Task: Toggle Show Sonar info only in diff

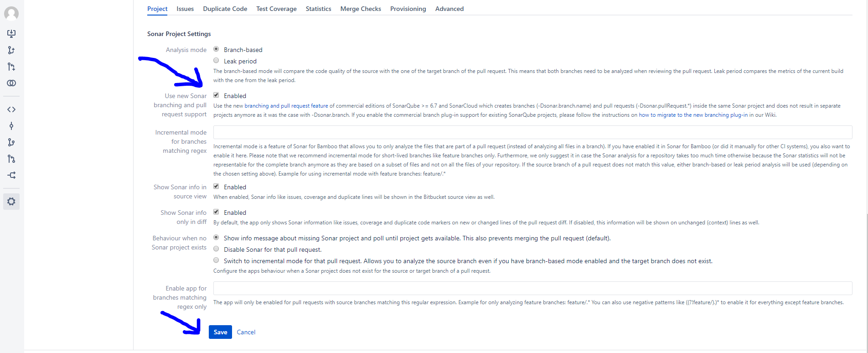Action: coord(216,212)
